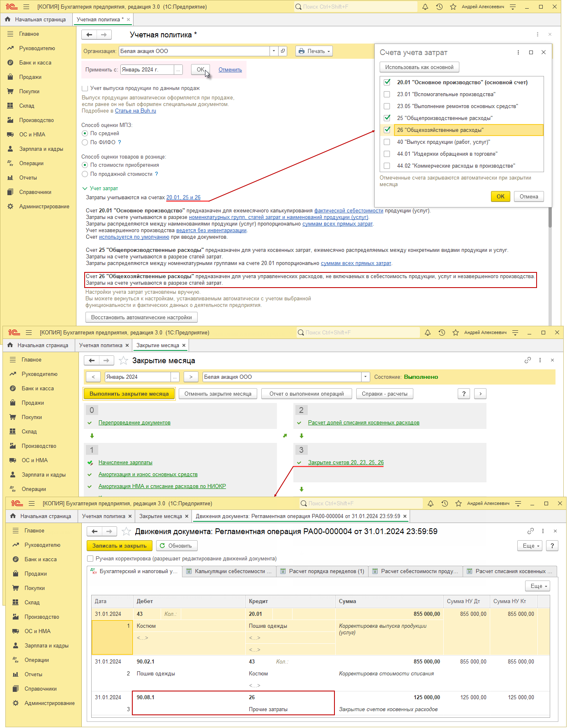The height and width of the screenshot is (728, 567).
Task: Collapse the Учет затрат section
Action: click(85, 189)
